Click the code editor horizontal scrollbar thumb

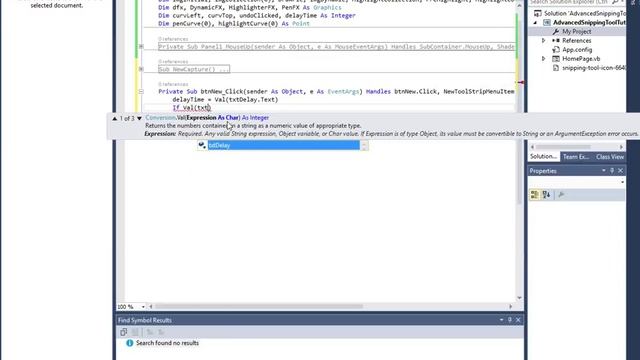(x=258, y=307)
